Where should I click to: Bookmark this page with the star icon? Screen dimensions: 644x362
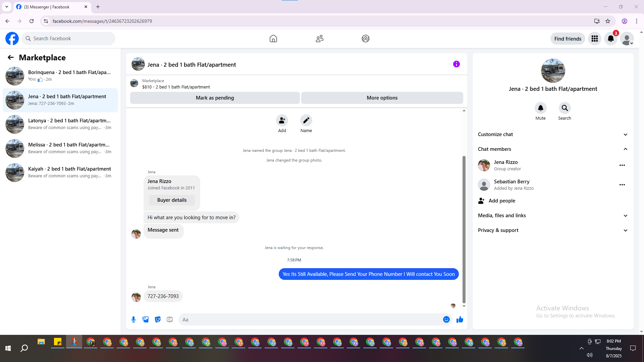click(x=608, y=21)
